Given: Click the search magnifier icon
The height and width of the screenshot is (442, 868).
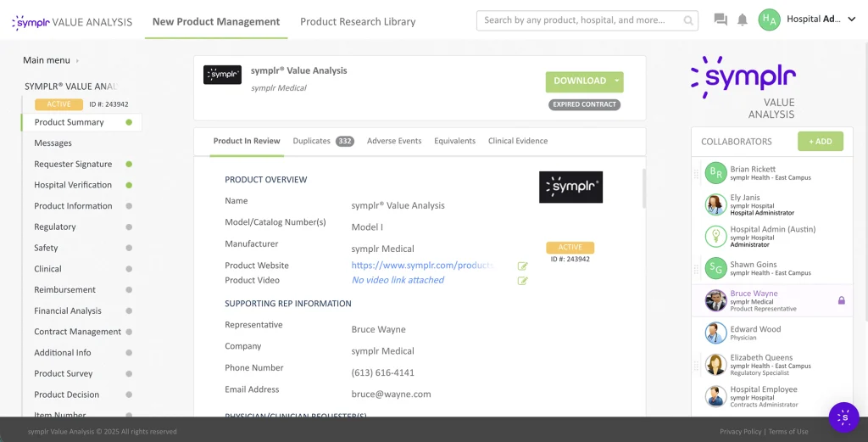Looking at the screenshot, I should [x=688, y=20].
